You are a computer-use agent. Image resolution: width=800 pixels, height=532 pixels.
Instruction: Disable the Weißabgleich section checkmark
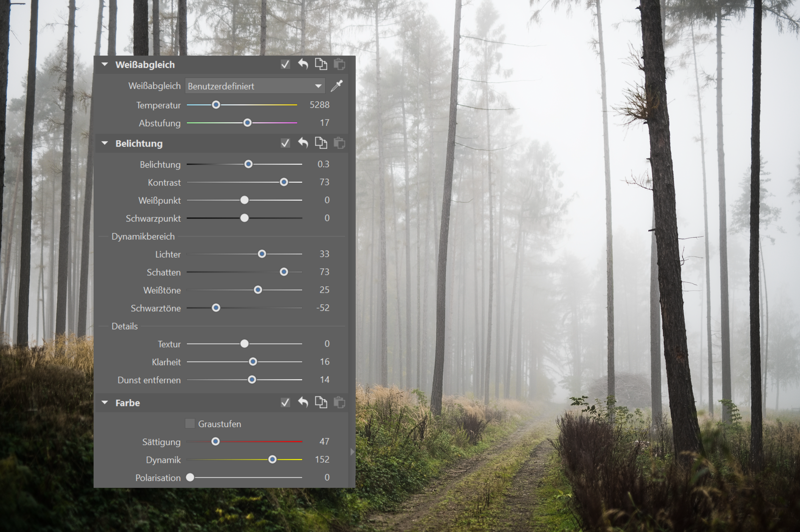coord(285,64)
